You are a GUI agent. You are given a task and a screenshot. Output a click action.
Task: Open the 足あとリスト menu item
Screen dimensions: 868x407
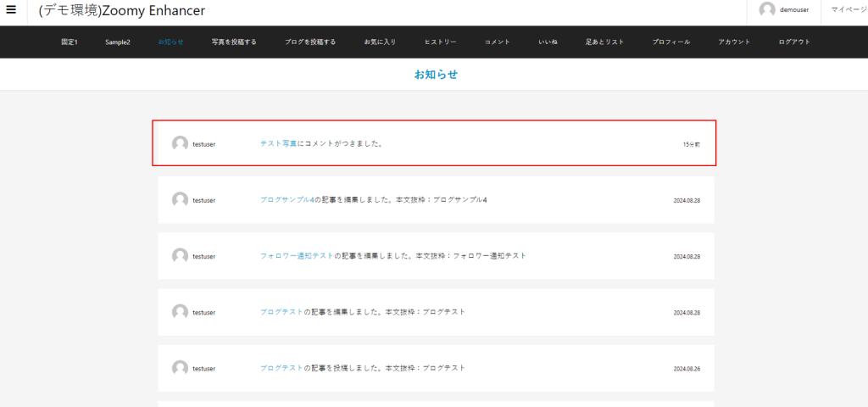click(604, 42)
